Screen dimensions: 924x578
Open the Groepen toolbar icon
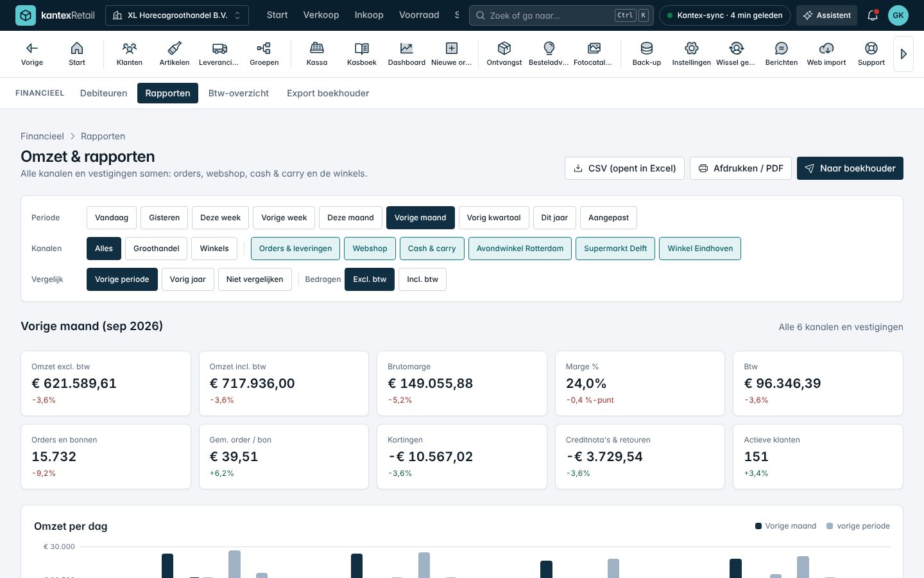click(x=264, y=54)
